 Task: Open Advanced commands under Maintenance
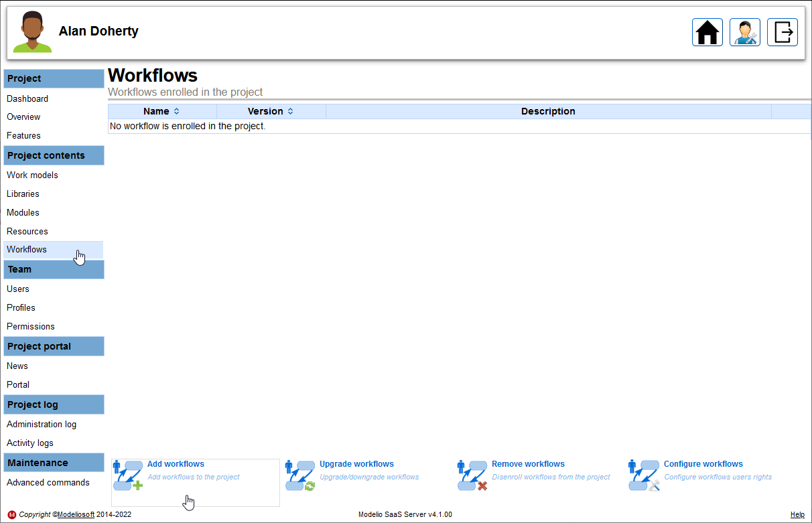pos(48,482)
